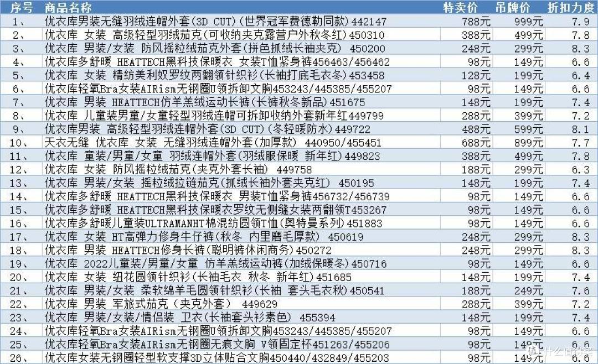This screenshot has height=364, width=598.
Task: Select row 6 product name cell
Action: click(218, 89)
